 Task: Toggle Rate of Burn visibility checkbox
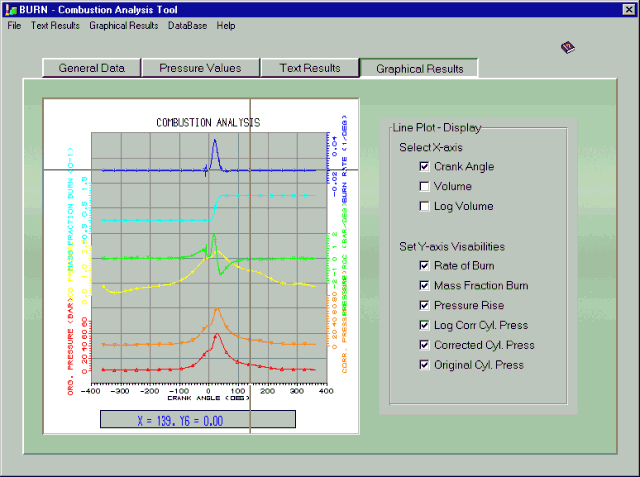pyautogui.click(x=424, y=266)
